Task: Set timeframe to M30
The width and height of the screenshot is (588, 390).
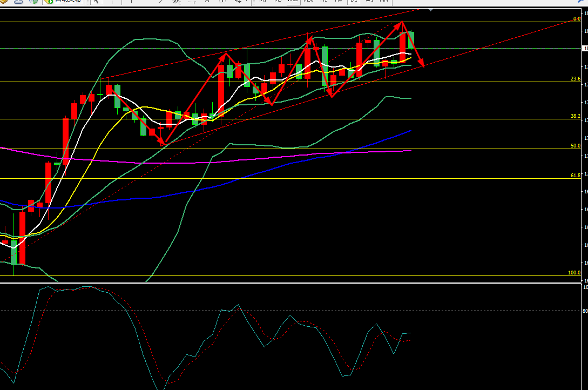Action: (x=308, y=1)
